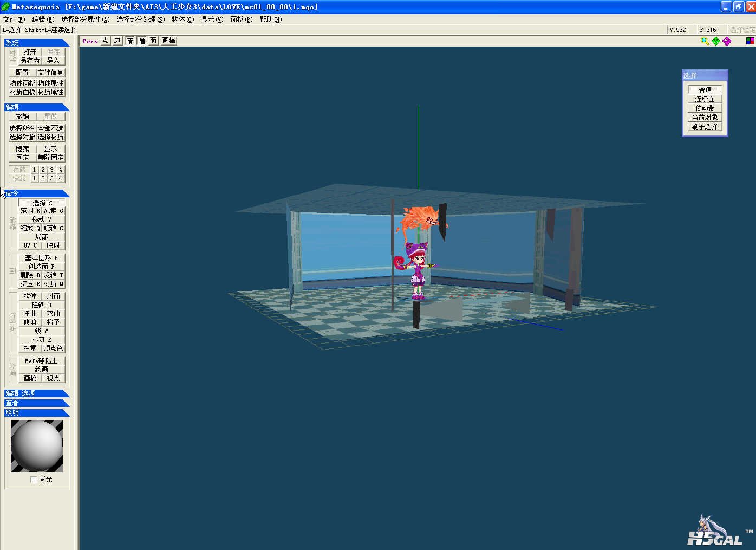Screen dimensions: 756x550
Task: Click the 导入 import button
Action: pyautogui.click(x=53, y=61)
